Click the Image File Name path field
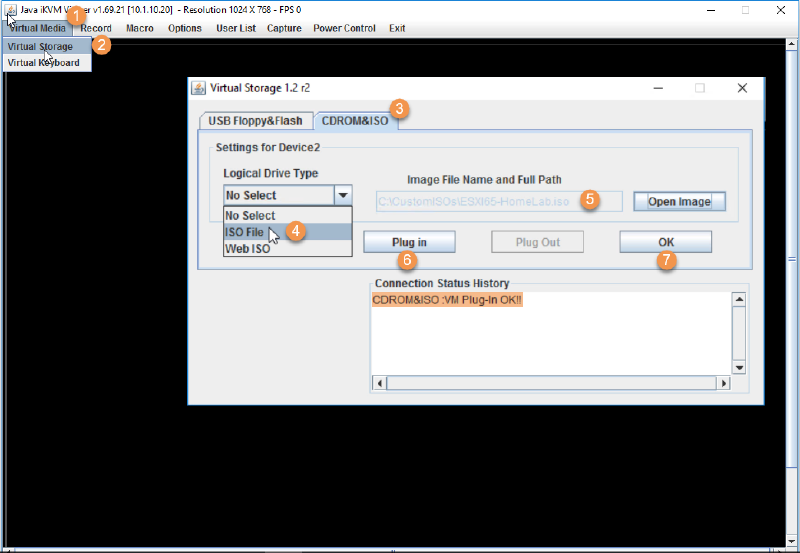800x553 pixels. point(499,202)
